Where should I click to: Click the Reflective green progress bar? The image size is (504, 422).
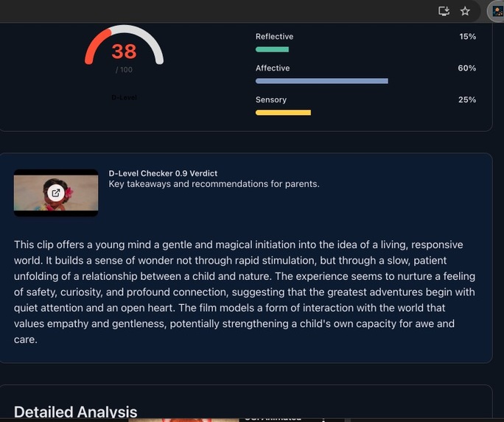coord(272,49)
